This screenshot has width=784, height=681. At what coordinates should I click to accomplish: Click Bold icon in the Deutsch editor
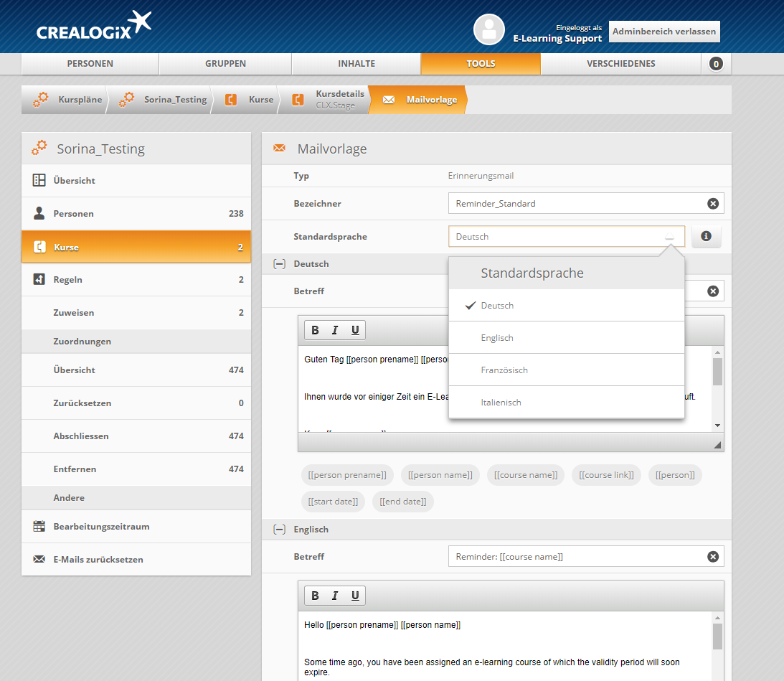315,330
